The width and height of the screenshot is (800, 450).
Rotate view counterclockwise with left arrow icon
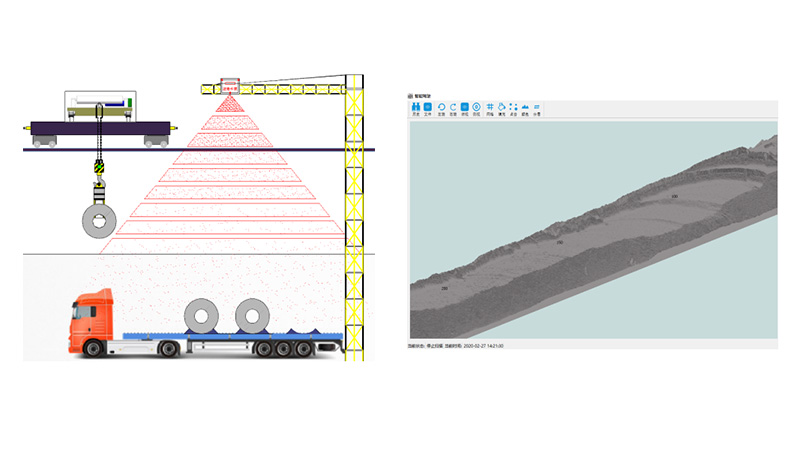pyautogui.click(x=442, y=108)
